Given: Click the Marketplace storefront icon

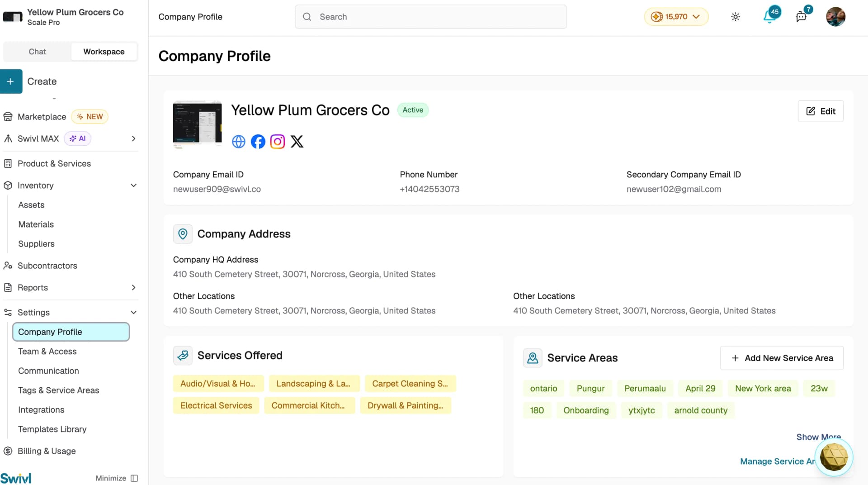Looking at the screenshot, I should point(8,117).
